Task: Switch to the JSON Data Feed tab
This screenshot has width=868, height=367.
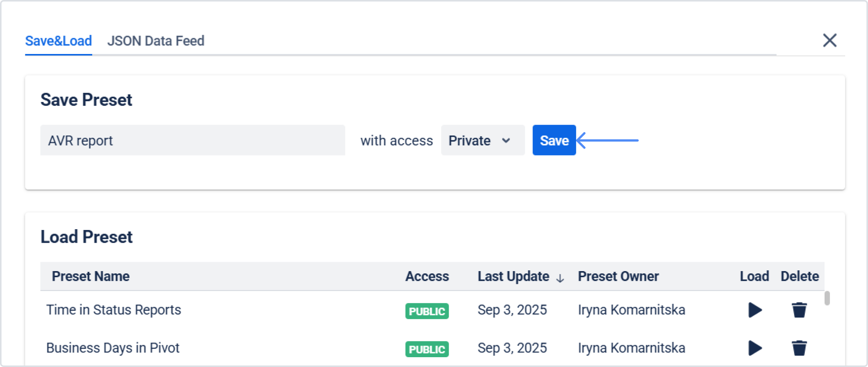Action: click(156, 41)
